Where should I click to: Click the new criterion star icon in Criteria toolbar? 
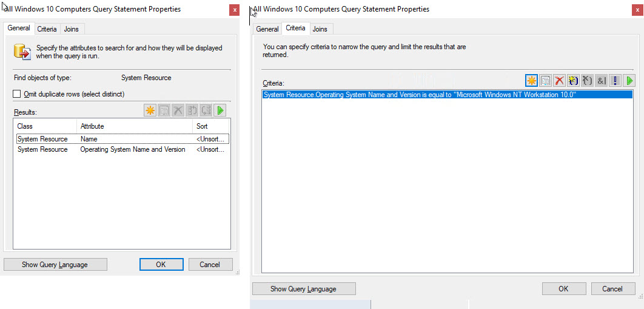pos(532,80)
